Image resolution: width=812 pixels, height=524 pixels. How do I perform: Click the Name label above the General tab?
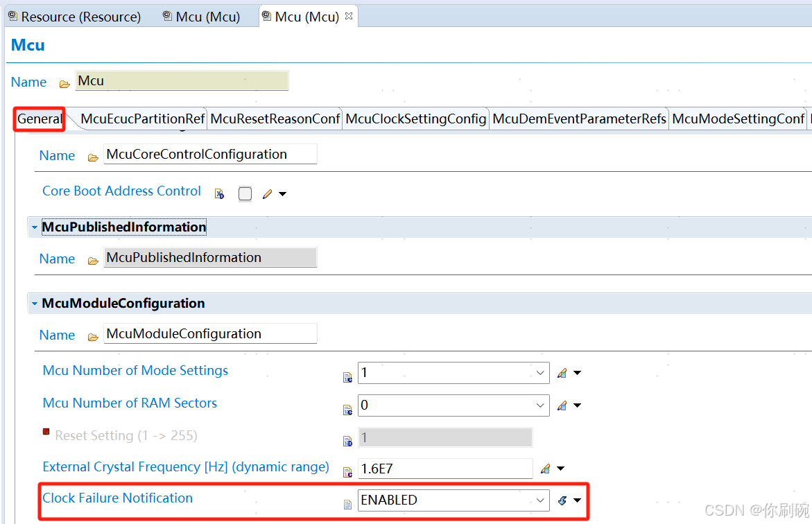point(28,82)
